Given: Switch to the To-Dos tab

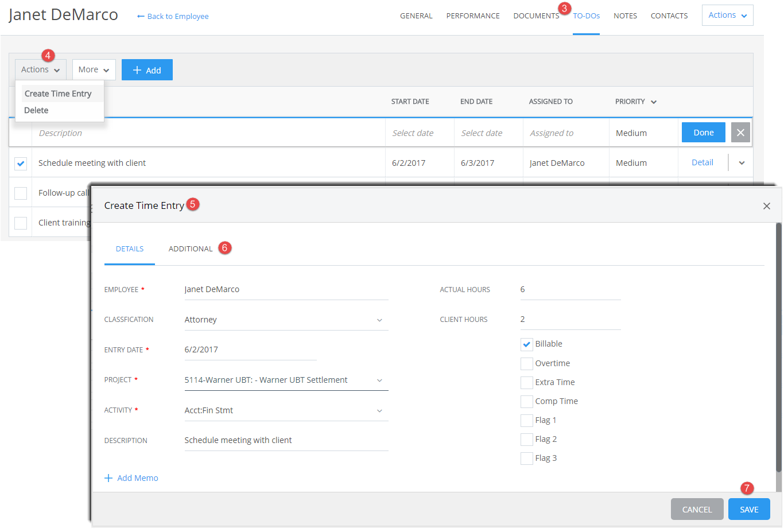Looking at the screenshot, I should [x=586, y=16].
